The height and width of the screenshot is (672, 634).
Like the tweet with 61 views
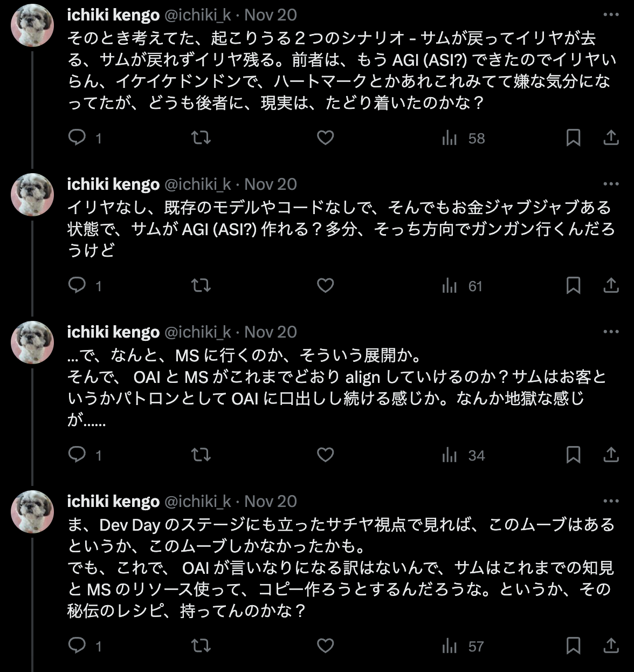click(x=325, y=285)
